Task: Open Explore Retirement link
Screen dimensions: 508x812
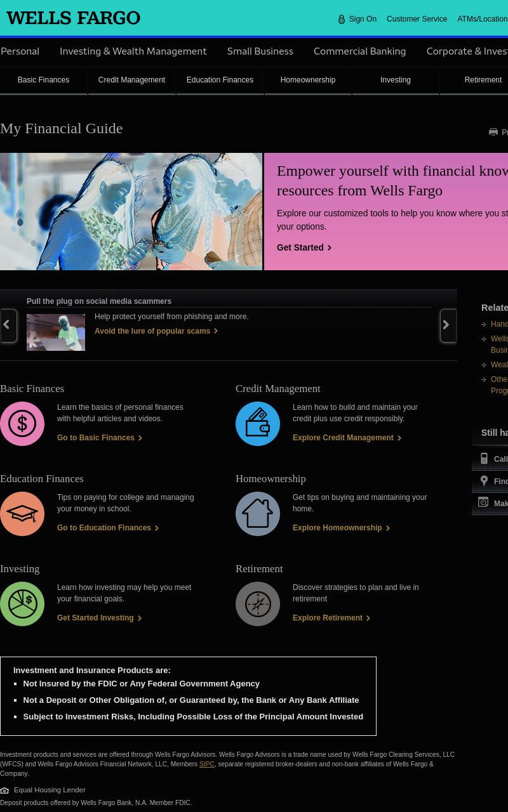Action: click(x=331, y=618)
